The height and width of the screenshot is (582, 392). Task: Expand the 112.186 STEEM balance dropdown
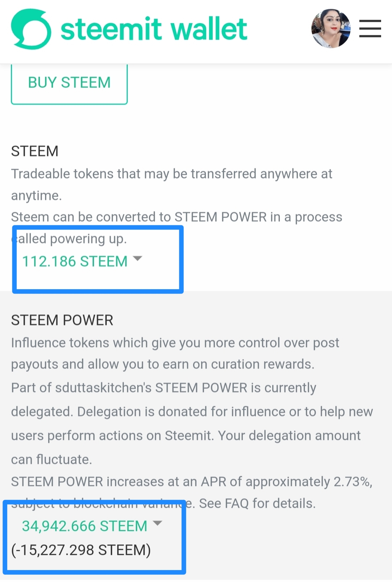pyautogui.click(x=75, y=262)
